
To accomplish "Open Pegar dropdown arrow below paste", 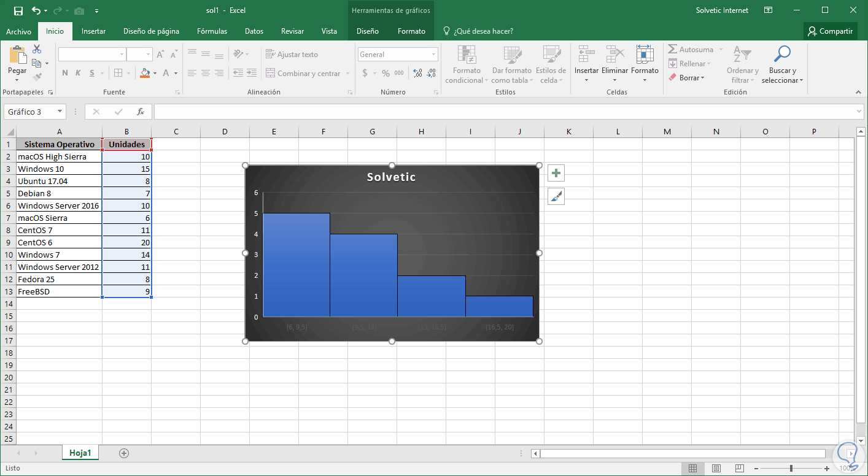I will coord(17,80).
